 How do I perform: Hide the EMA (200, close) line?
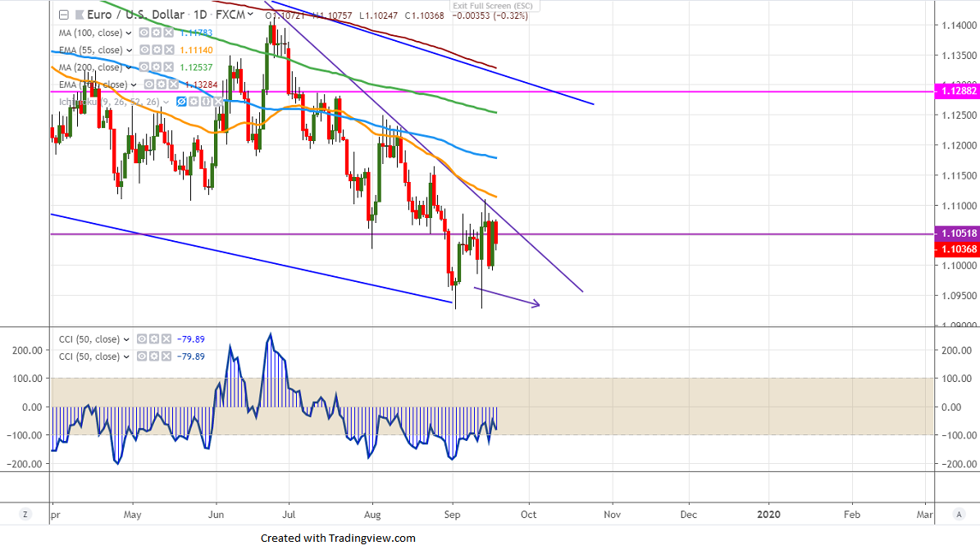point(148,84)
